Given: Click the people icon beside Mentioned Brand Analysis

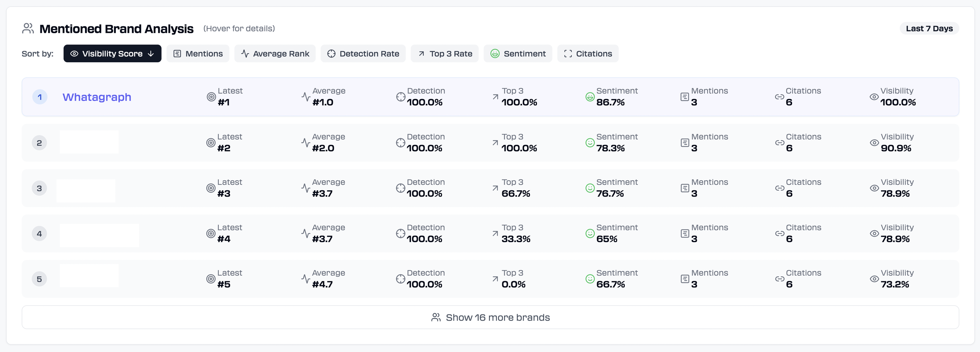Looking at the screenshot, I should pos(27,28).
